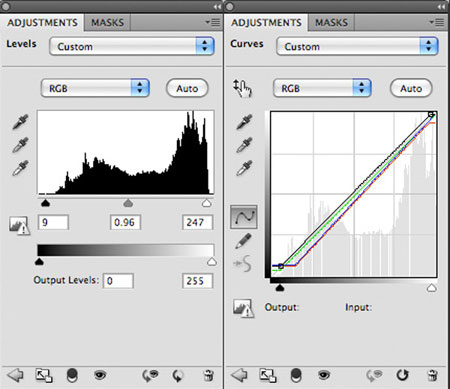Image resolution: width=450 pixels, height=389 pixels.
Task: Click Auto button in Curves panel
Action: coord(411,88)
